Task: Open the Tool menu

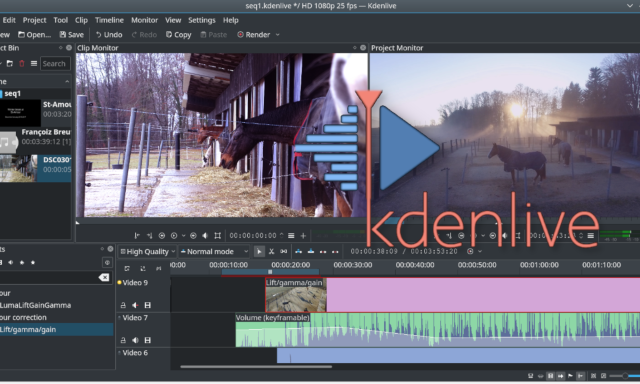Action: point(60,20)
